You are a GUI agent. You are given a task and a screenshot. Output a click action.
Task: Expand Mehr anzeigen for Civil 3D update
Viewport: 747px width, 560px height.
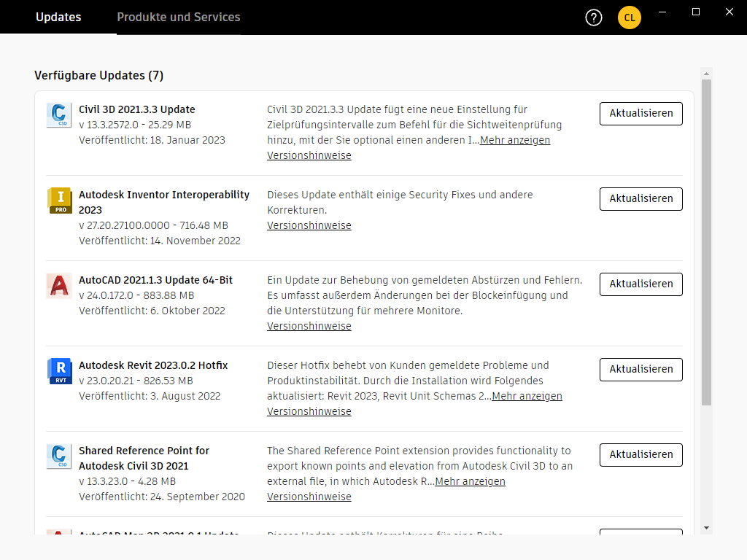point(514,139)
